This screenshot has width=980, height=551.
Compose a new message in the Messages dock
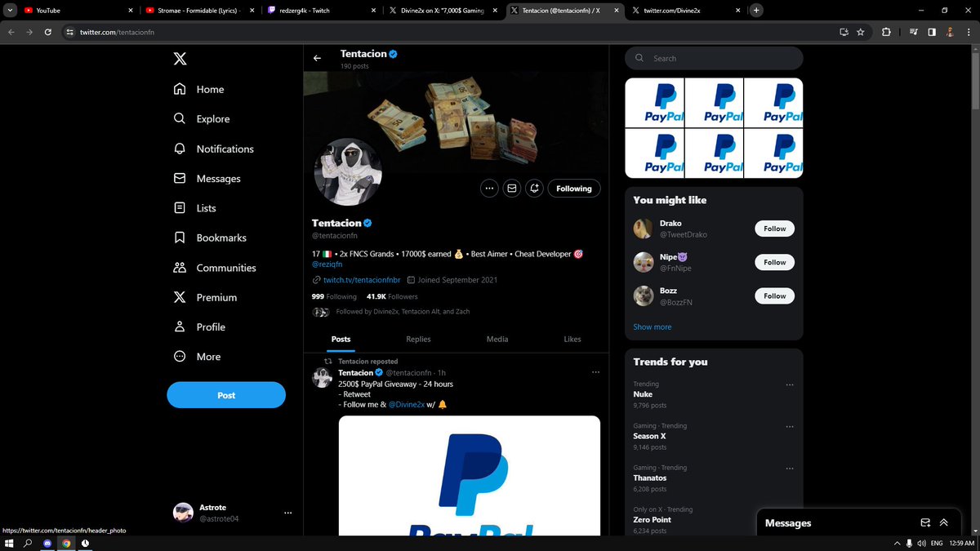tap(925, 523)
